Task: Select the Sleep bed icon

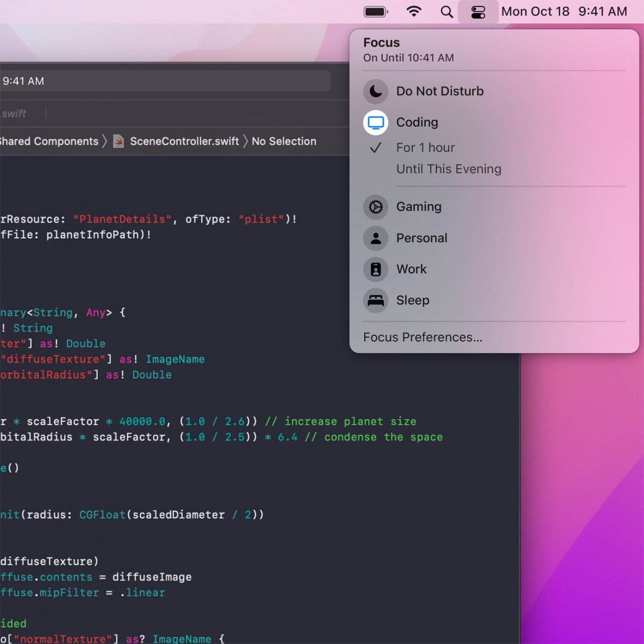Action: click(x=376, y=301)
